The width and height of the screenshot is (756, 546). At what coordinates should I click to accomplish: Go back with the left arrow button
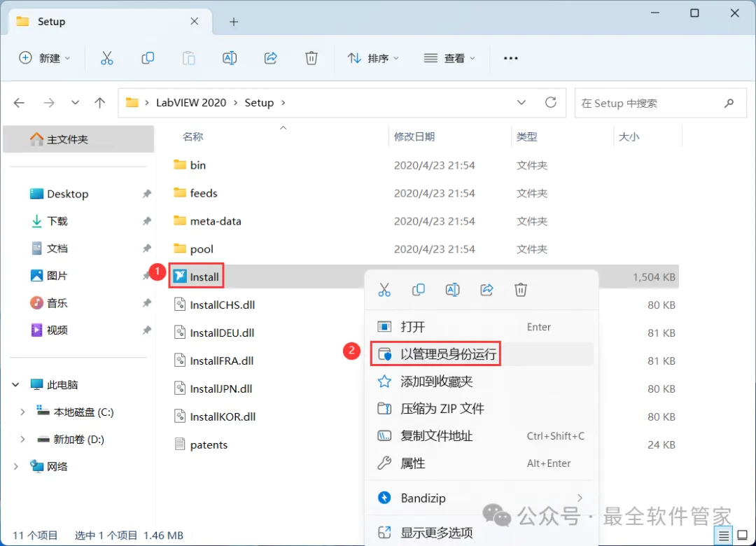pos(20,103)
